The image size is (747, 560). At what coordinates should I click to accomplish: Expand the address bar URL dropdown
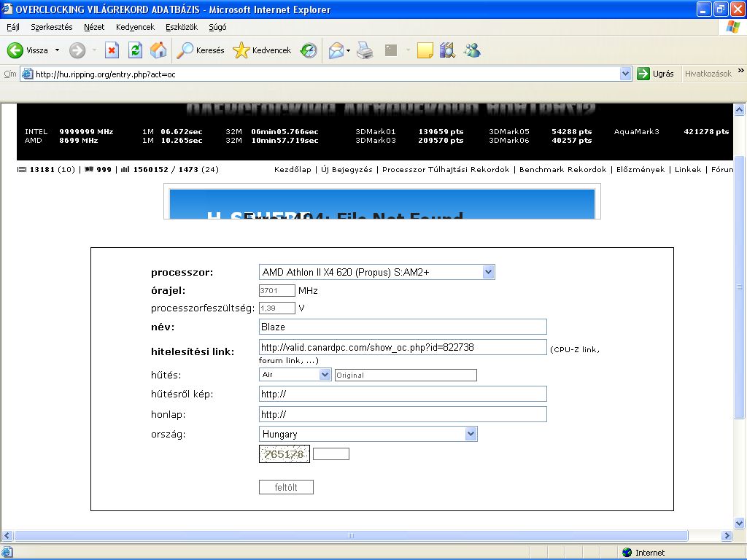(x=625, y=74)
